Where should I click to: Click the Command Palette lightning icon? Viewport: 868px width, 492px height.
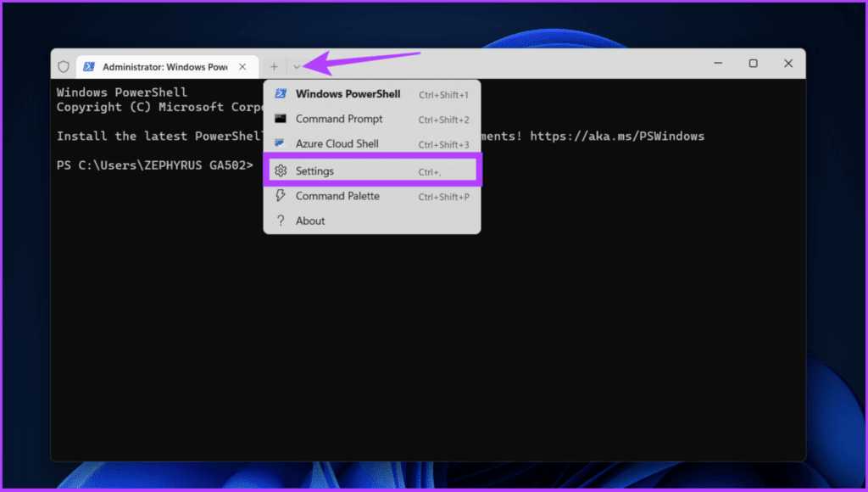(281, 196)
